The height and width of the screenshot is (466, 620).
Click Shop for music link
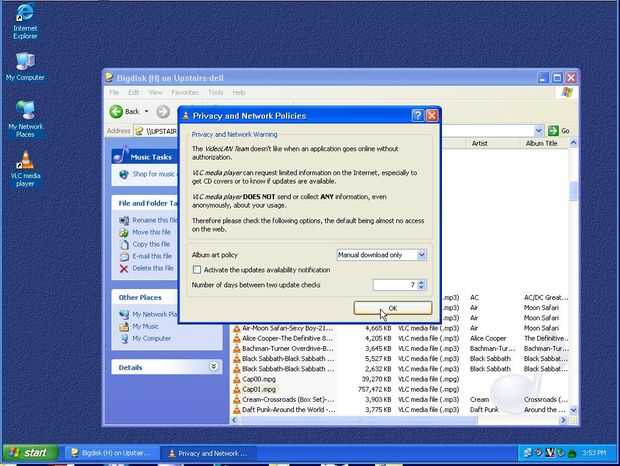pyautogui.click(x=153, y=174)
